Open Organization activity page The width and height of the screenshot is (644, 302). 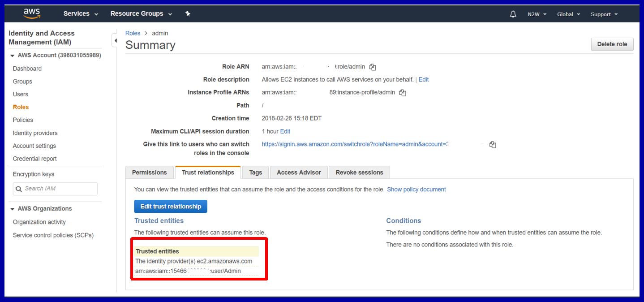tap(39, 222)
